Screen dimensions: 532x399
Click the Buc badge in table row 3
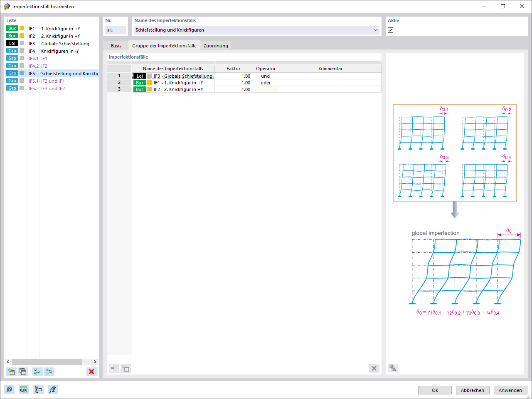[140, 89]
